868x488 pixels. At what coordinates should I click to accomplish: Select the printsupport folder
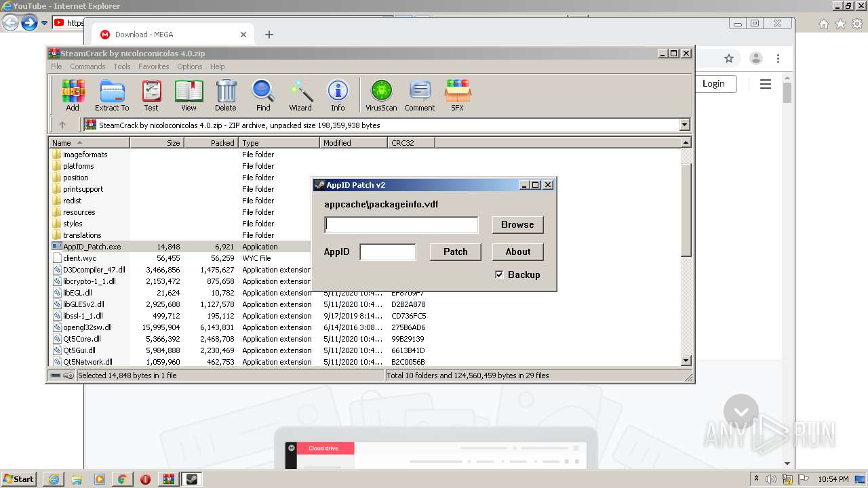coord(83,189)
